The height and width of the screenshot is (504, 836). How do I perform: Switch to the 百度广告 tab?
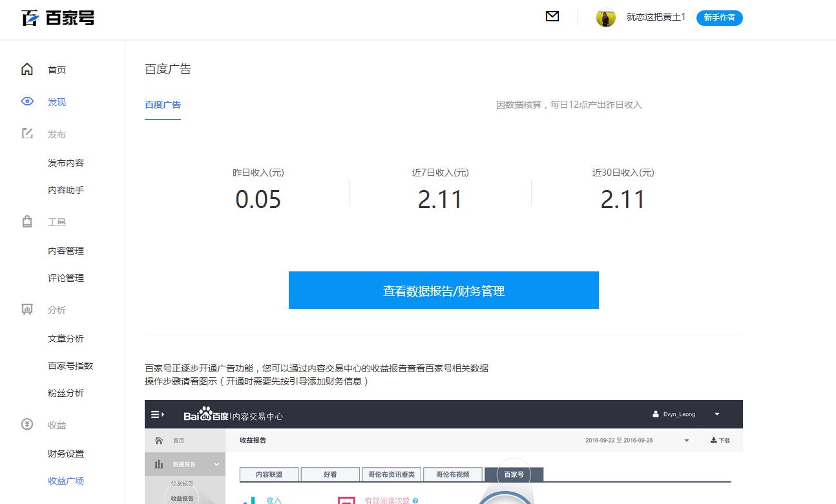[x=163, y=104]
